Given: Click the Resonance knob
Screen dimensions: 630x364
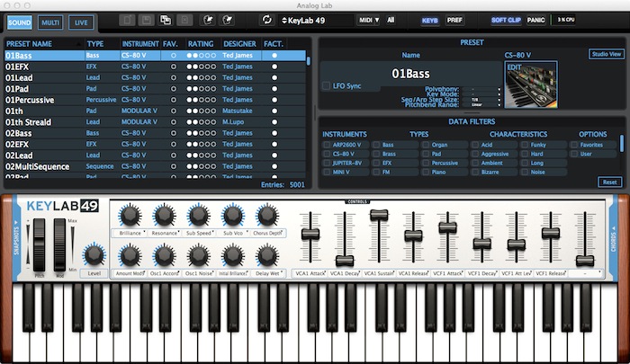Looking at the screenshot, I should [164, 215].
